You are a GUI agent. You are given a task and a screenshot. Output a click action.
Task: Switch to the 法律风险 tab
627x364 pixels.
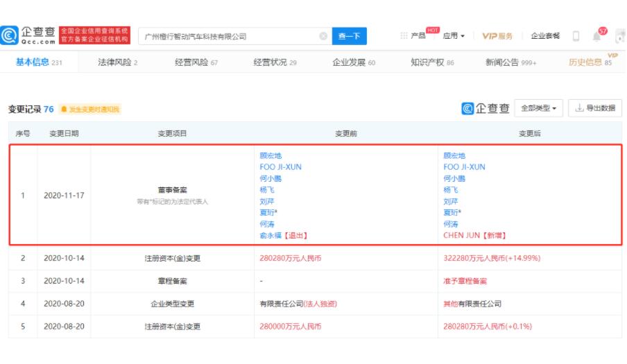pyautogui.click(x=118, y=62)
